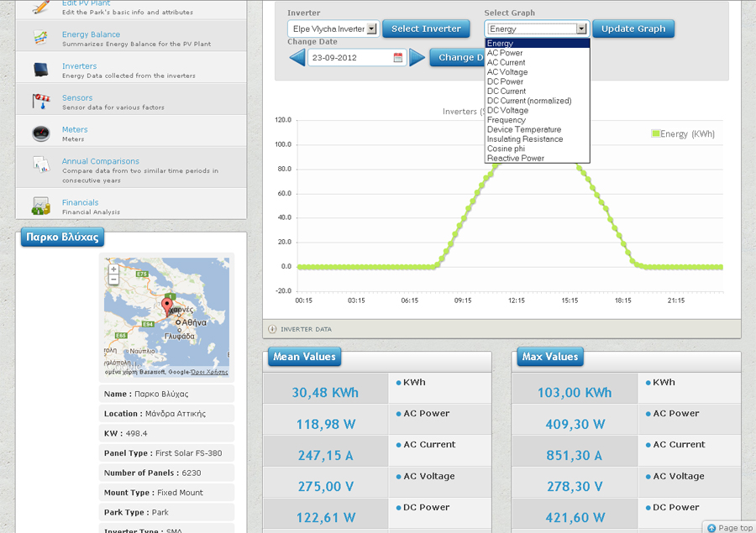Toggle the Energy (KWh) legend series
This screenshot has width=756, height=533.
click(x=681, y=133)
